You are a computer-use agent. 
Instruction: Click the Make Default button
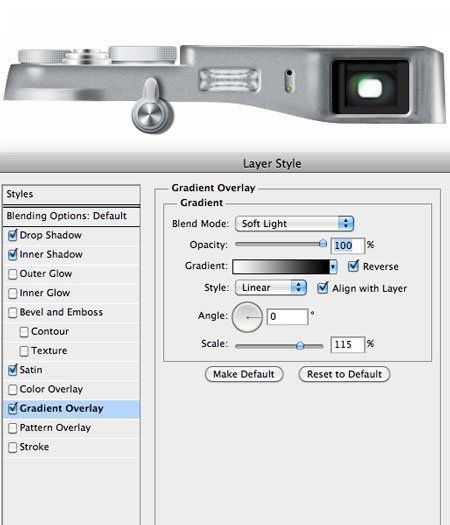244,374
